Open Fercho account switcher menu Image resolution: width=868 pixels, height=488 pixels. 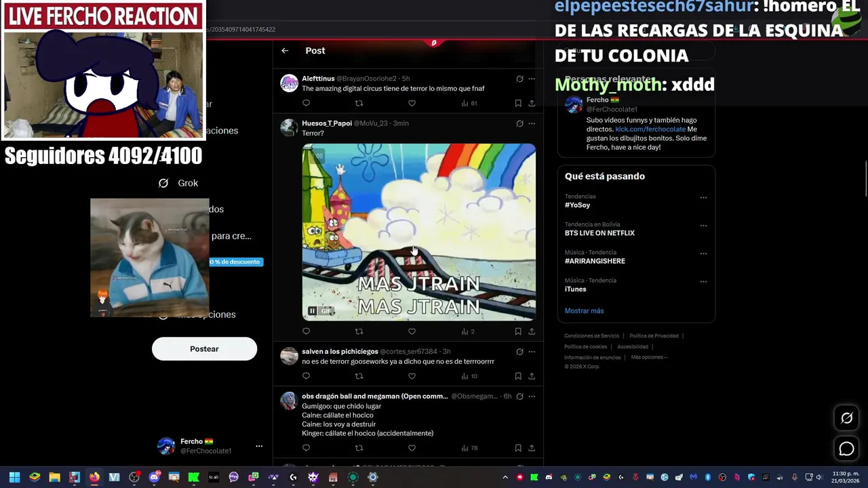(258, 446)
